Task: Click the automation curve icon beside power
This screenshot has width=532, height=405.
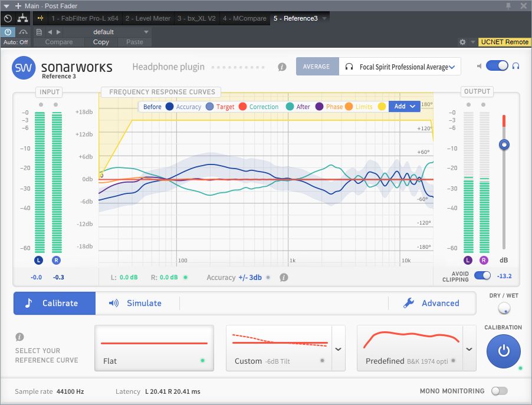Action: click(23, 32)
